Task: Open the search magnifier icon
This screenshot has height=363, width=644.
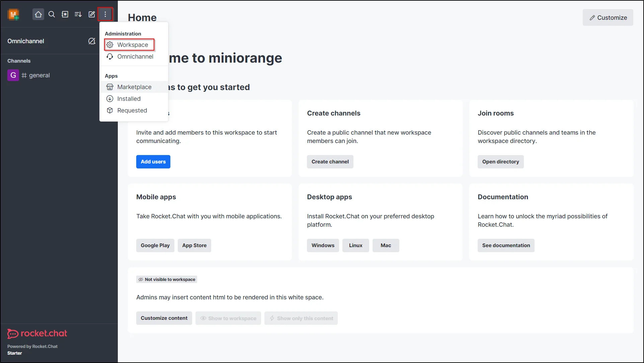Action: pyautogui.click(x=52, y=14)
